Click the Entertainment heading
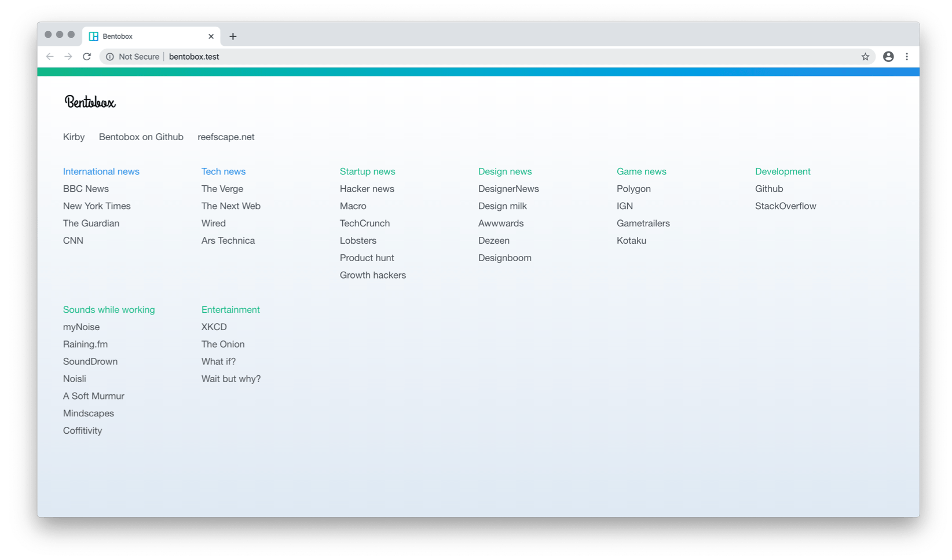 (230, 310)
